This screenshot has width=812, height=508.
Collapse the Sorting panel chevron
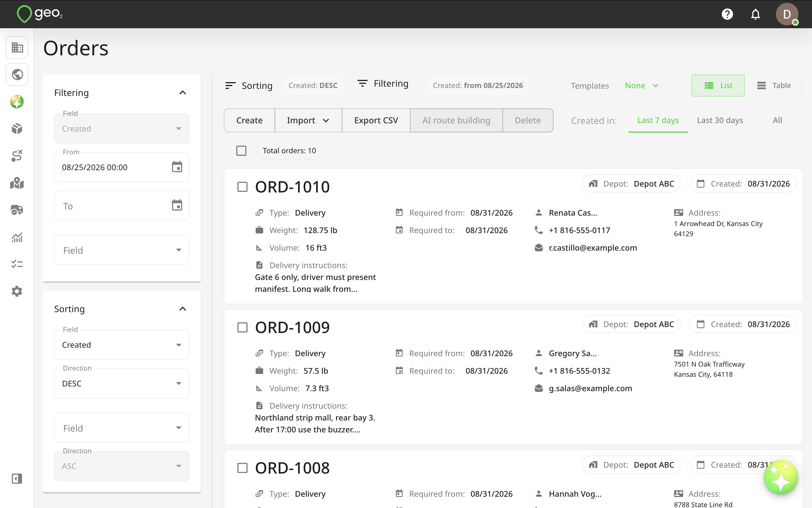point(182,309)
